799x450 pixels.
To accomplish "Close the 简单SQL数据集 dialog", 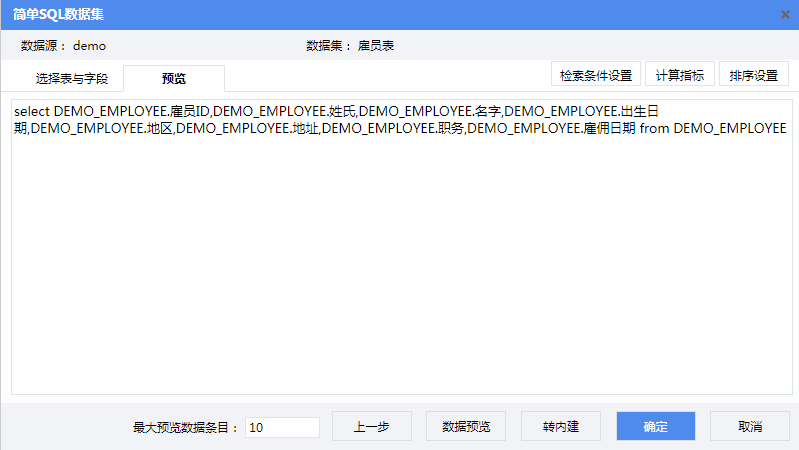I will (785, 14).
